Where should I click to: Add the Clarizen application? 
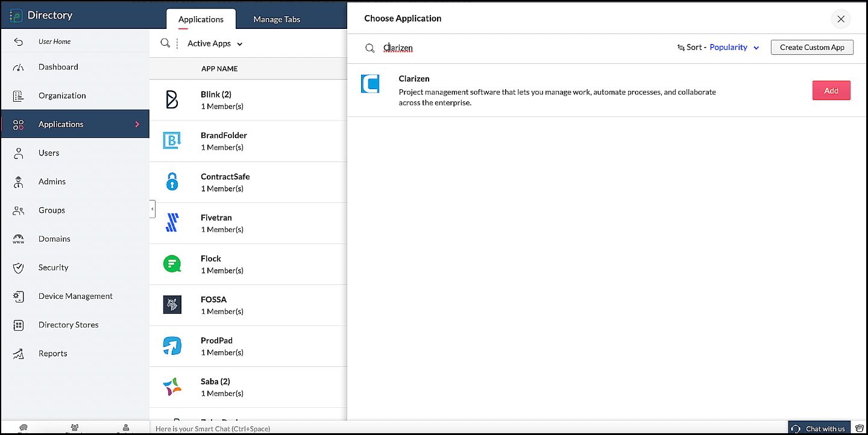pyautogui.click(x=831, y=90)
